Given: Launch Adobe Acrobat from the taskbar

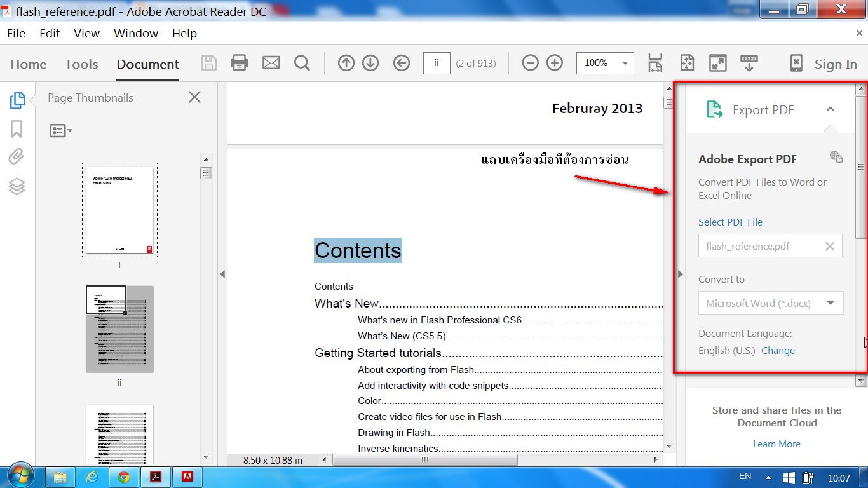Looking at the screenshot, I should 156,477.
